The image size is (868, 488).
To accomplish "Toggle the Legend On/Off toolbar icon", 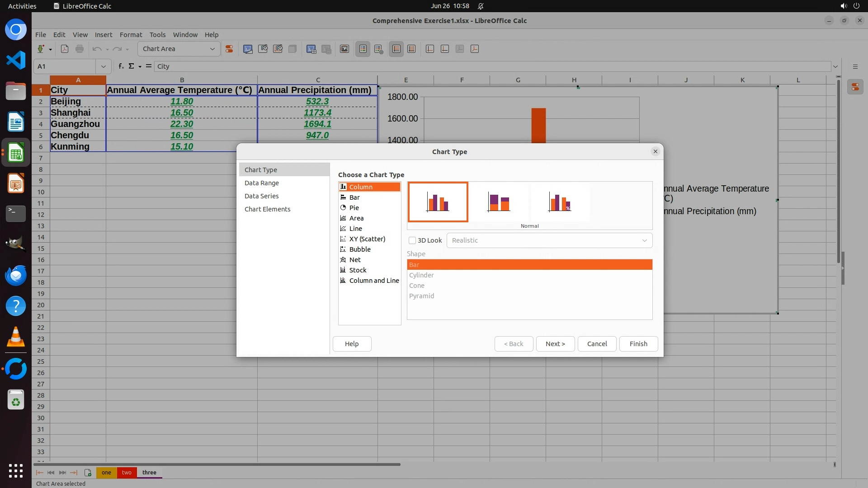I will pos(363,49).
